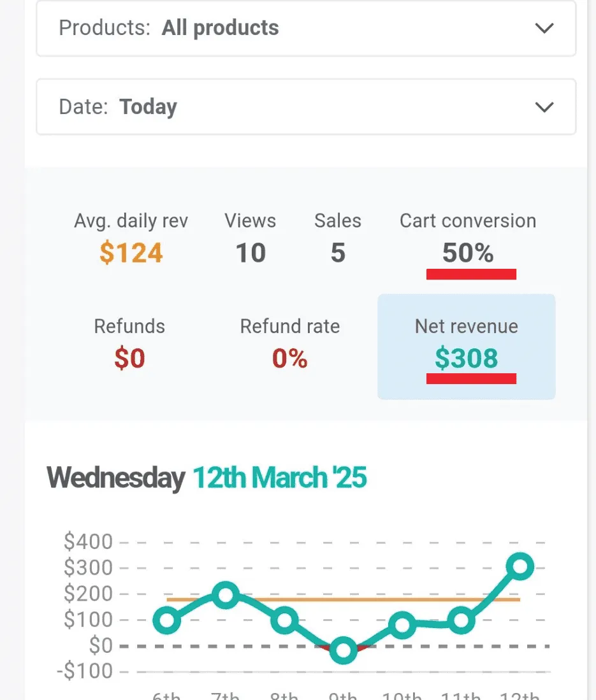Click the Sales stat showing 5

[338, 239]
